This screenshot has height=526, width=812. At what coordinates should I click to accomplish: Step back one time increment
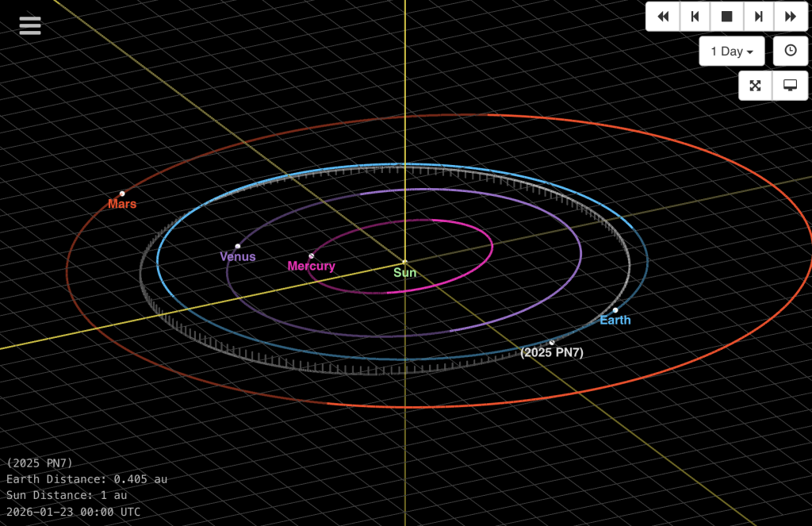(x=695, y=17)
